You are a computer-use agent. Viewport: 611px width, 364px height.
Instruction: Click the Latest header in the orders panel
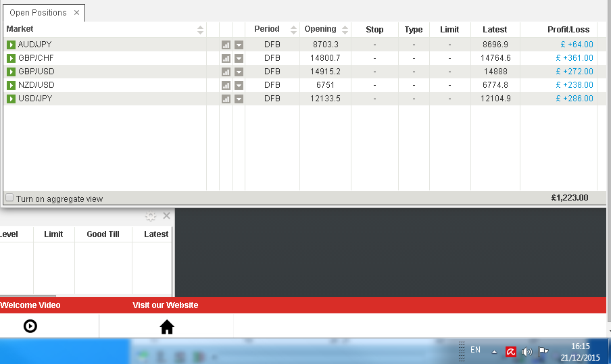point(156,234)
